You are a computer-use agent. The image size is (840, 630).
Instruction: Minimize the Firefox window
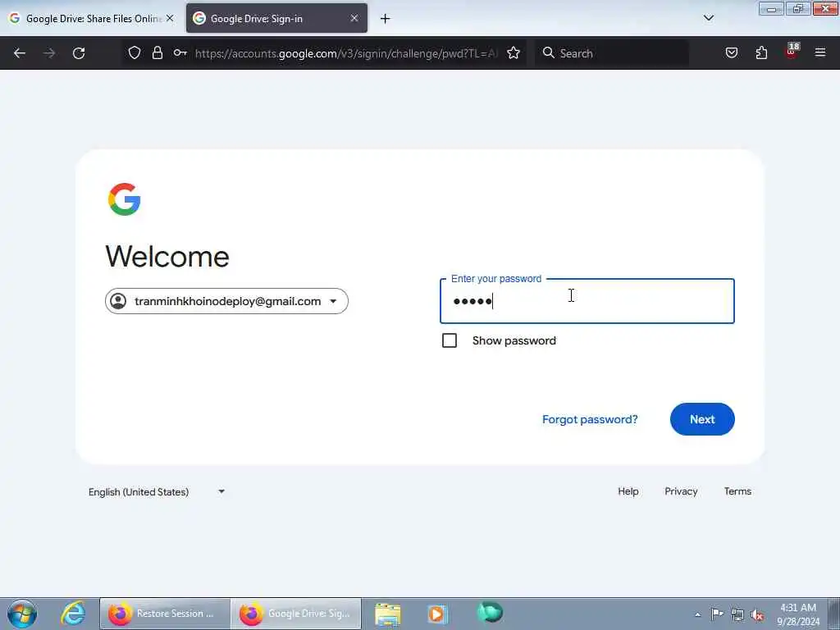771,8
